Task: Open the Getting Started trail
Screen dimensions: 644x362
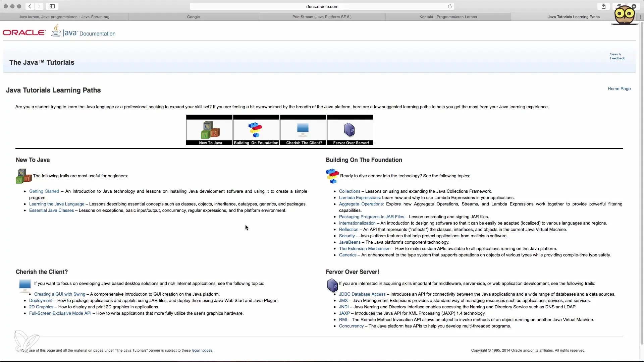Action: 44,191
